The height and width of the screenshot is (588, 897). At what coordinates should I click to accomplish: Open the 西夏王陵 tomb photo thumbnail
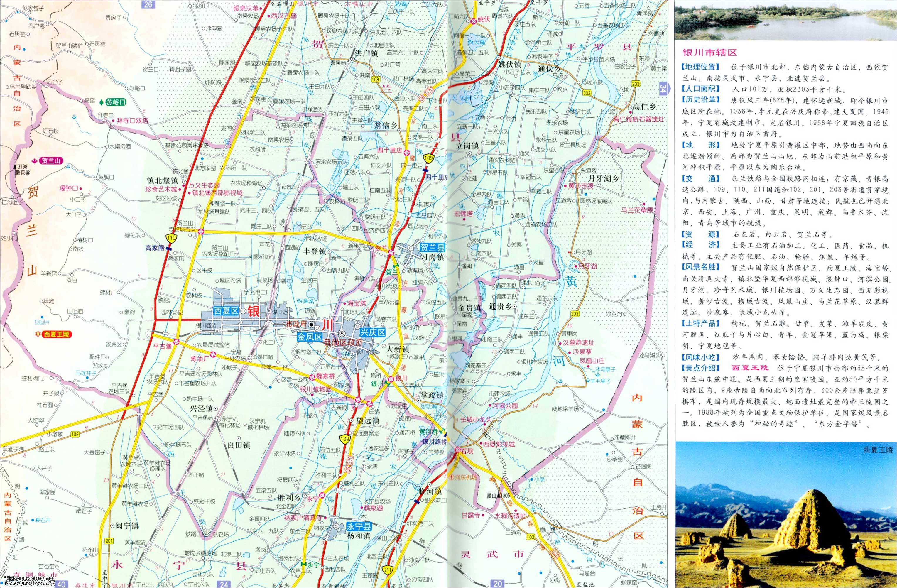785,515
